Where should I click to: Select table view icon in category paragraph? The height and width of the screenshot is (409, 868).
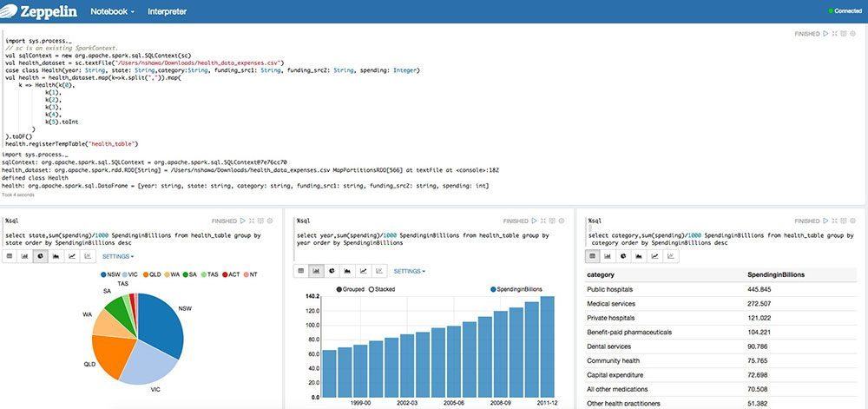coord(592,256)
